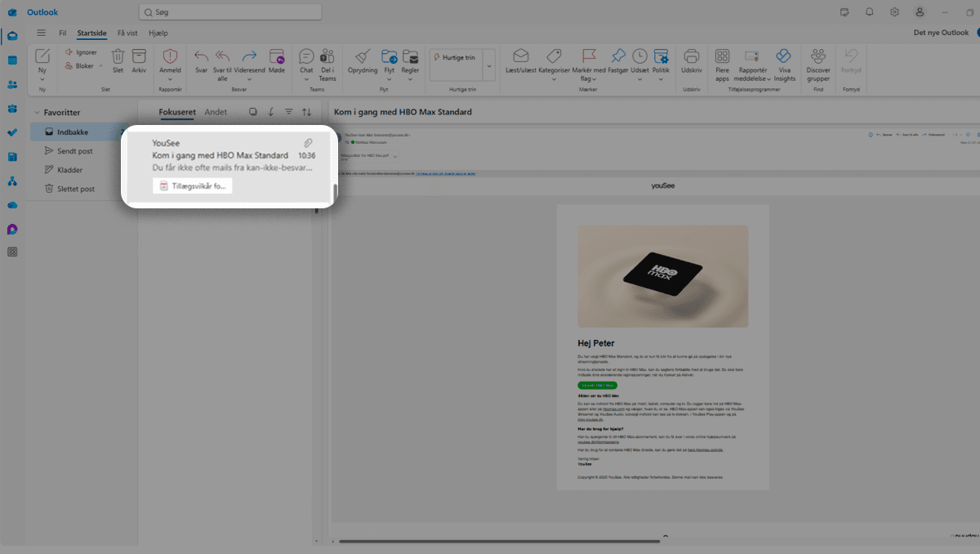Click the filter lines icon
The width and height of the screenshot is (980, 554).
[x=288, y=112]
